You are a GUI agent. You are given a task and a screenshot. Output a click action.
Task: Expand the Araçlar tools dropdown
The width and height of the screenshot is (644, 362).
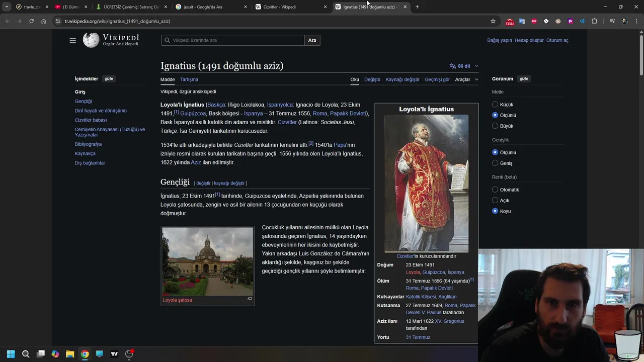466,79
